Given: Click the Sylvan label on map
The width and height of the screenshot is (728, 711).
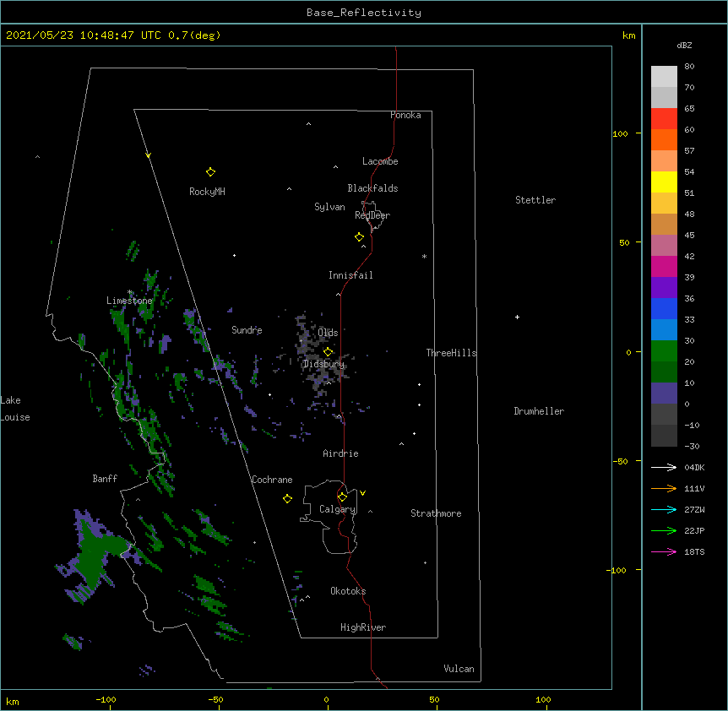Looking at the screenshot, I should point(329,207).
